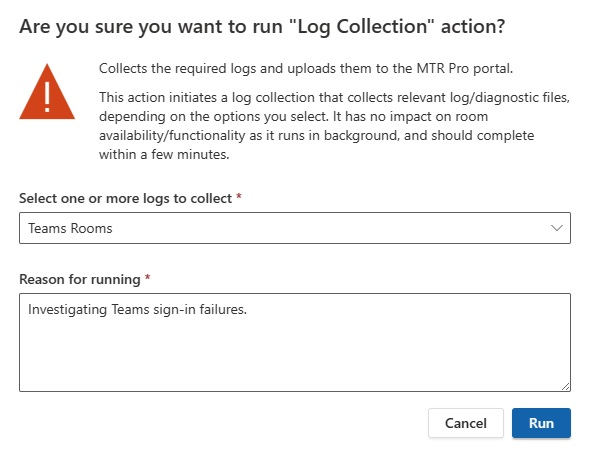591x458 pixels.
Task: Click the empty space in the reason textarea
Action: [x=295, y=356]
